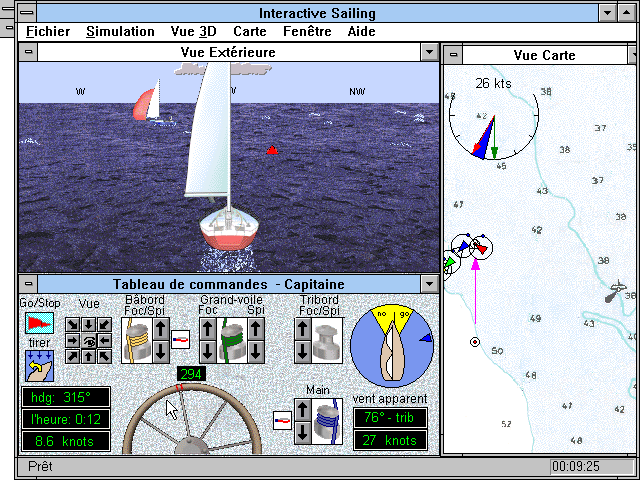Click the bottom-right diagonal view arrow

pyautogui.click(x=104, y=356)
